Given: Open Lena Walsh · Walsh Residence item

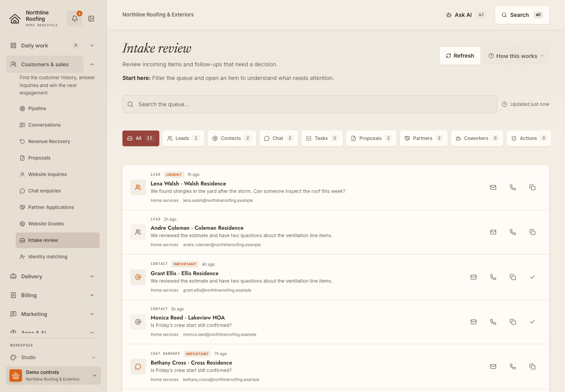Looking at the screenshot, I should click(x=188, y=183).
